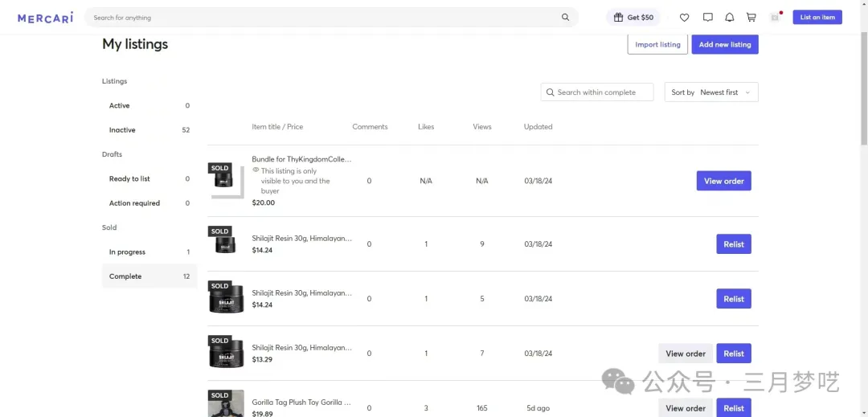Click the Get $50 button
The height and width of the screenshot is (417, 868).
[633, 17]
